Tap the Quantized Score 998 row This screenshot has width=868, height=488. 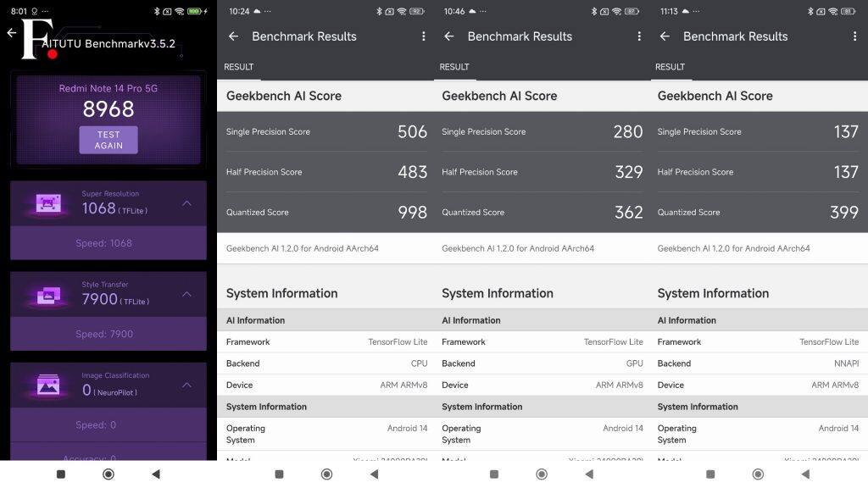(326, 213)
